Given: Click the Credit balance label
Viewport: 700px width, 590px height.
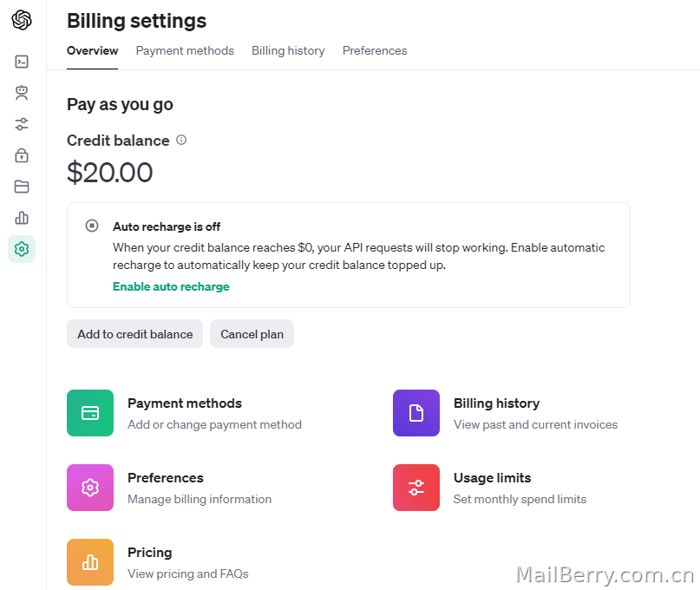Looking at the screenshot, I should click(x=118, y=141).
